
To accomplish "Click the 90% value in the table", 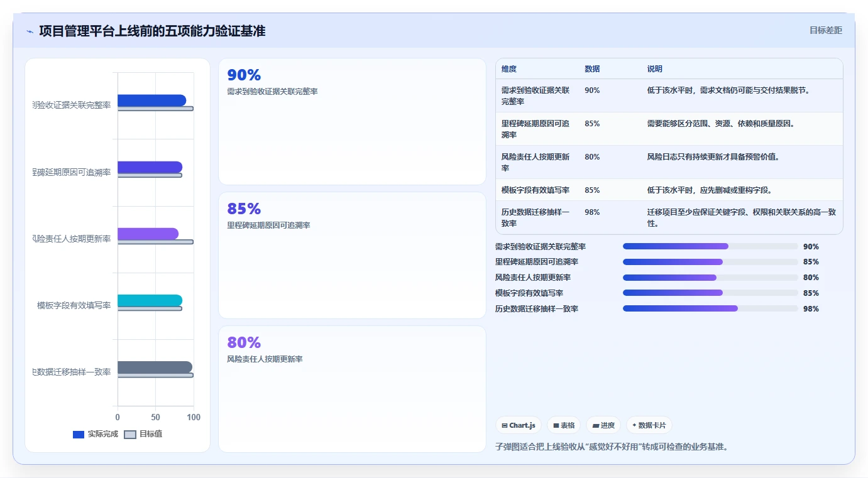I will [592, 90].
